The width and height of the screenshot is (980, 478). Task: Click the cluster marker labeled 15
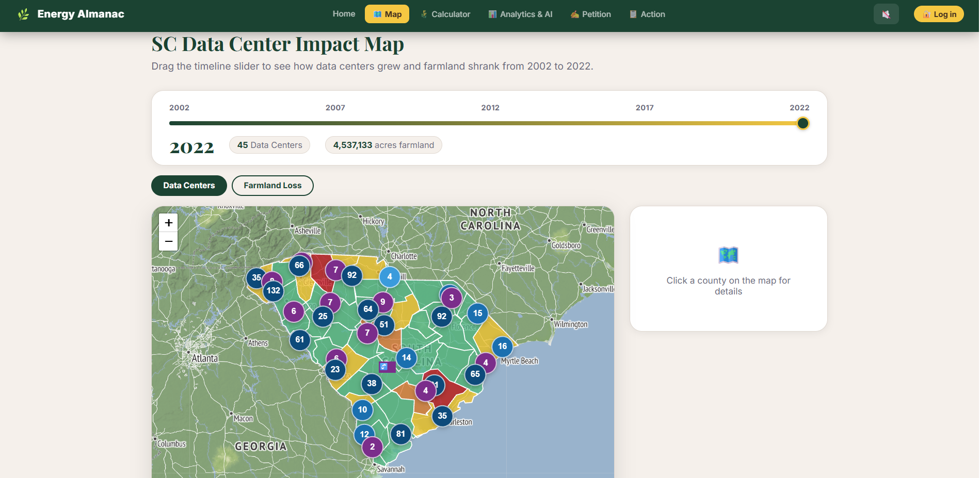(478, 314)
